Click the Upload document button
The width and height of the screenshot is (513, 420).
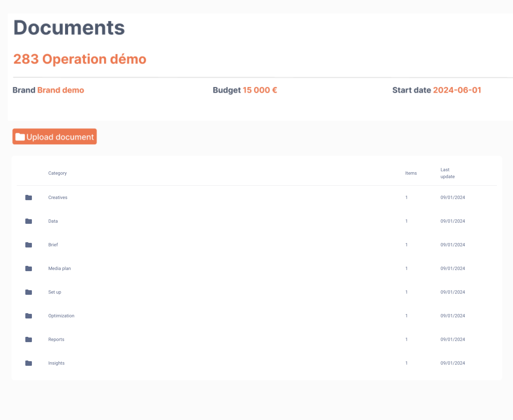pyautogui.click(x=55, y=137)
